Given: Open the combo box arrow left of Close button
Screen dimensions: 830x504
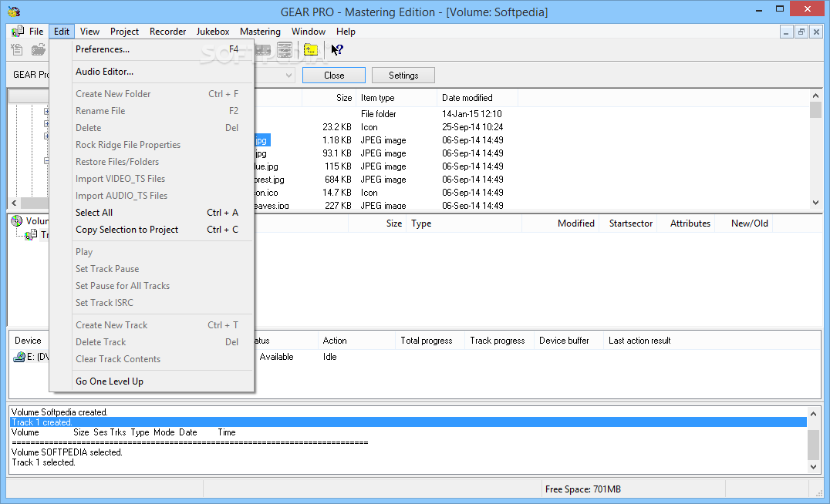Looking at the screenshot, I should tap(289, 75).
